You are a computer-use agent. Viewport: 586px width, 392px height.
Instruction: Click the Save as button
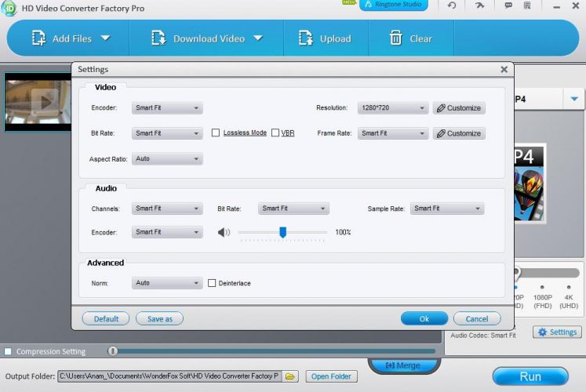[x=159, y=319]
